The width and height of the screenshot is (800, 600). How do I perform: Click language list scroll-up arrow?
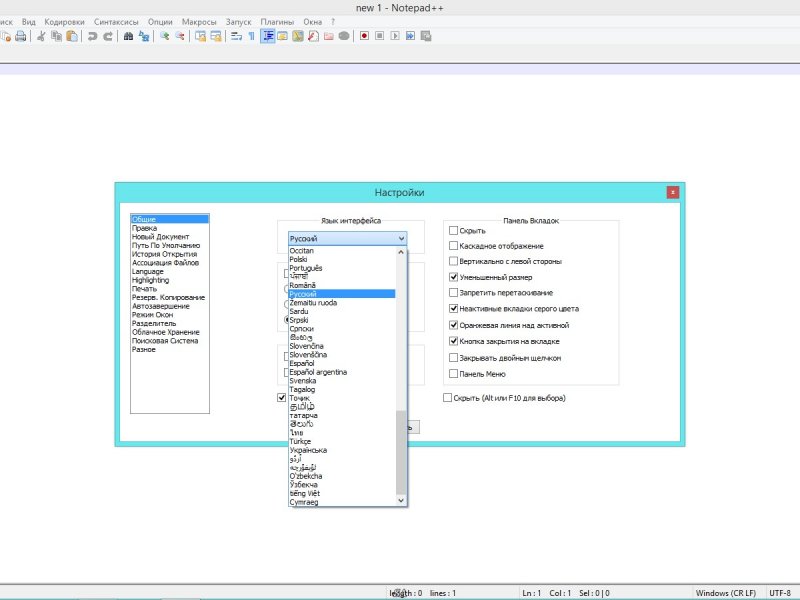401,252
